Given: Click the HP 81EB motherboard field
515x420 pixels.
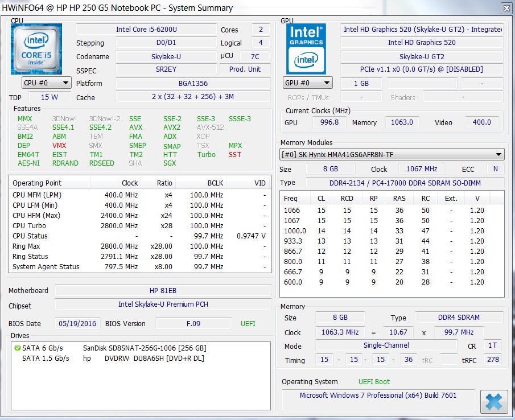Looking at the screenshot, I should pos(163,291).
